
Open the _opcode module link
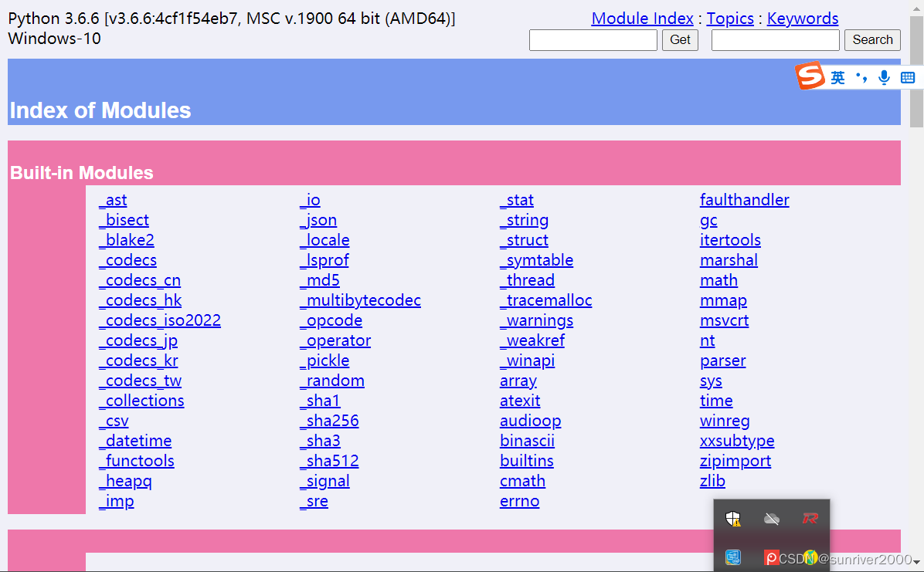[x=331, y=320]
